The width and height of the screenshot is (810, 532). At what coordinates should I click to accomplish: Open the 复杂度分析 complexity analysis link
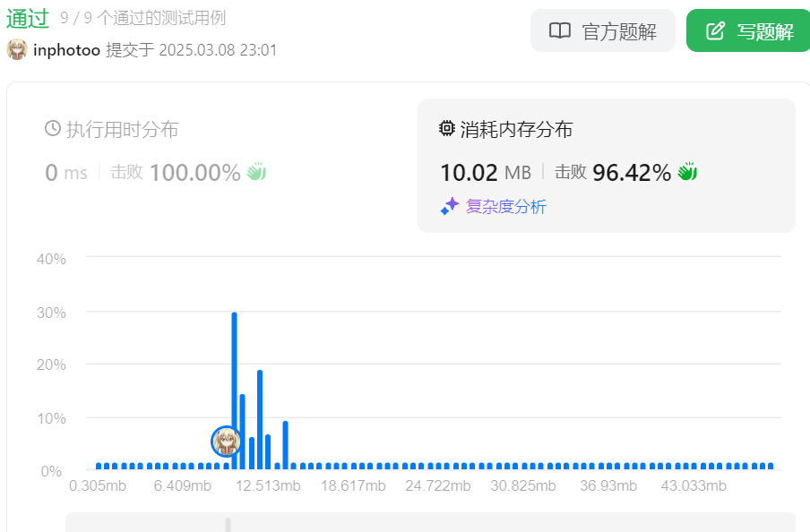pyautogui.click(x=505, y=207)
